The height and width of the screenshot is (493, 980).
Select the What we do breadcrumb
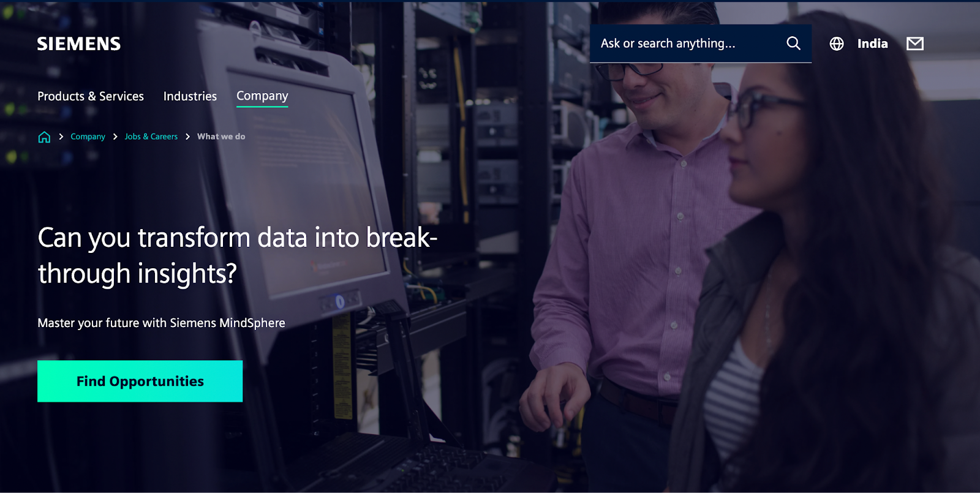(221, 137)
